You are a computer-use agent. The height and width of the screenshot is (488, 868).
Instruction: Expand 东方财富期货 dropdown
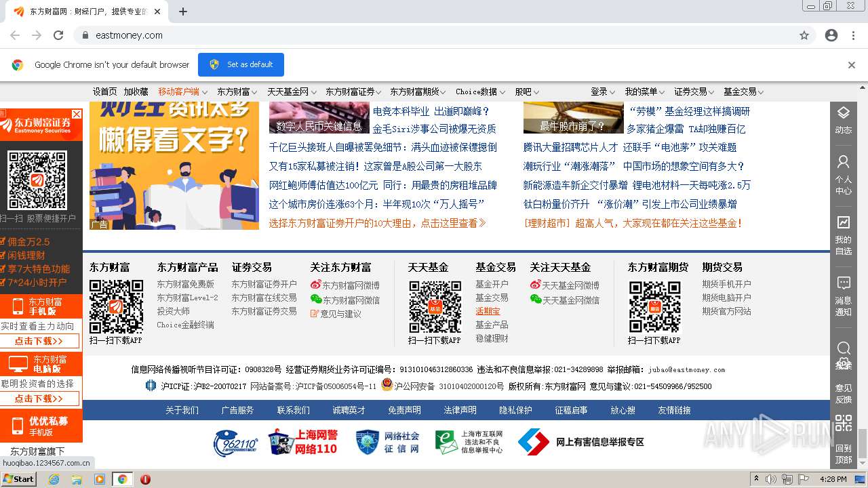pyautogui.click(x=418, y=91)
